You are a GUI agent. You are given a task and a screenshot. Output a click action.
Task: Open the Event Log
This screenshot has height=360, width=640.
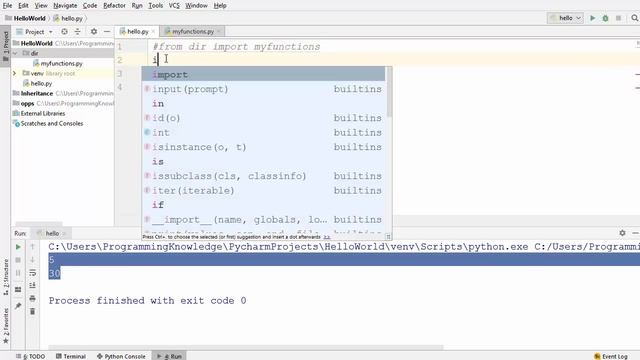click(x=611, y=356)
